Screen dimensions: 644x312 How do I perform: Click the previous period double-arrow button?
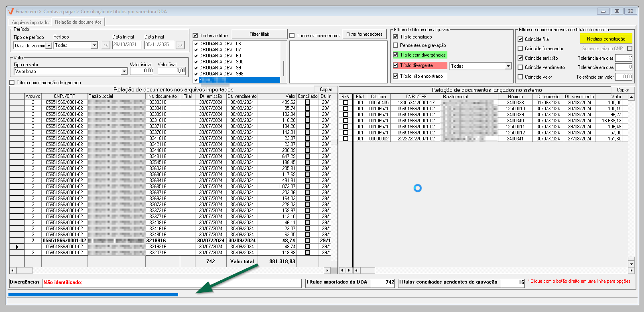click(106, 45)
